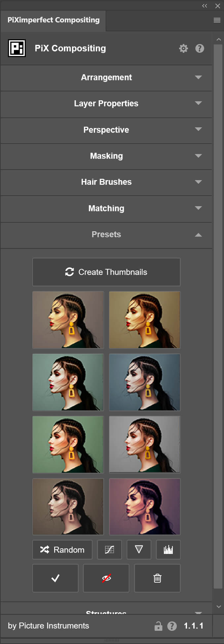Apply preset with the checkmark button
Viewport: 224px width, 644px height.
55,578
